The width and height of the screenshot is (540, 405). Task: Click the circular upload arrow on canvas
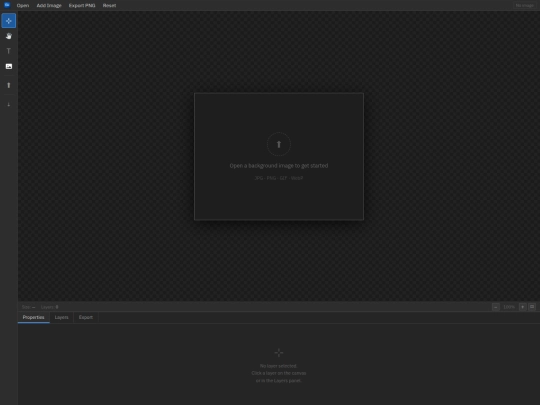tap(279, 144)
